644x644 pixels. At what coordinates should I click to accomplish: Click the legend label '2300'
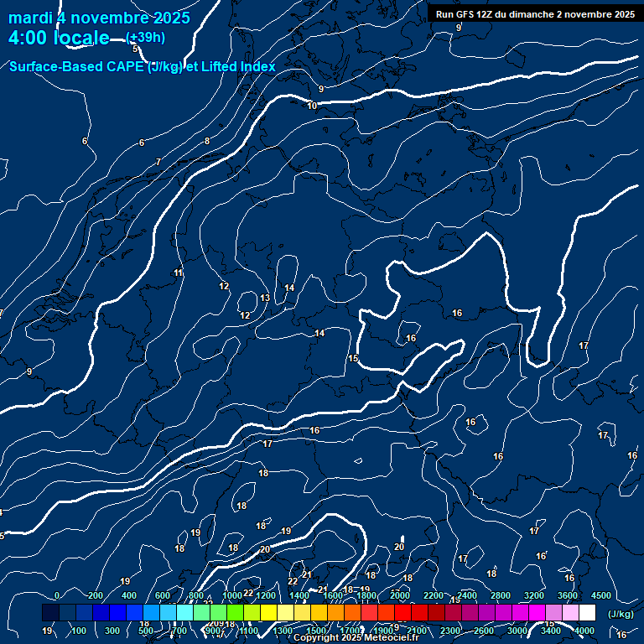(450, 631)
